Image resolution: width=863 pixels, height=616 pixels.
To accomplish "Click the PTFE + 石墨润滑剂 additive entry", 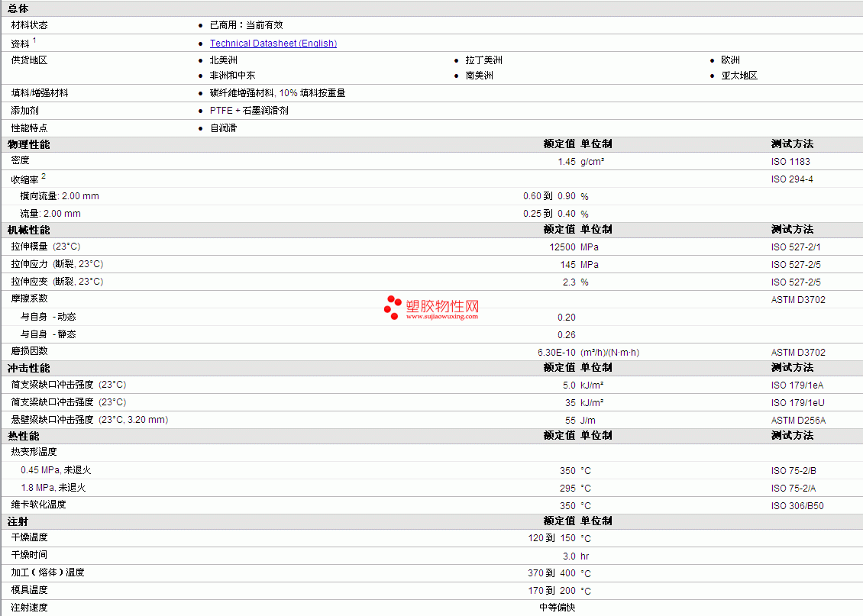I will point(249,111).
